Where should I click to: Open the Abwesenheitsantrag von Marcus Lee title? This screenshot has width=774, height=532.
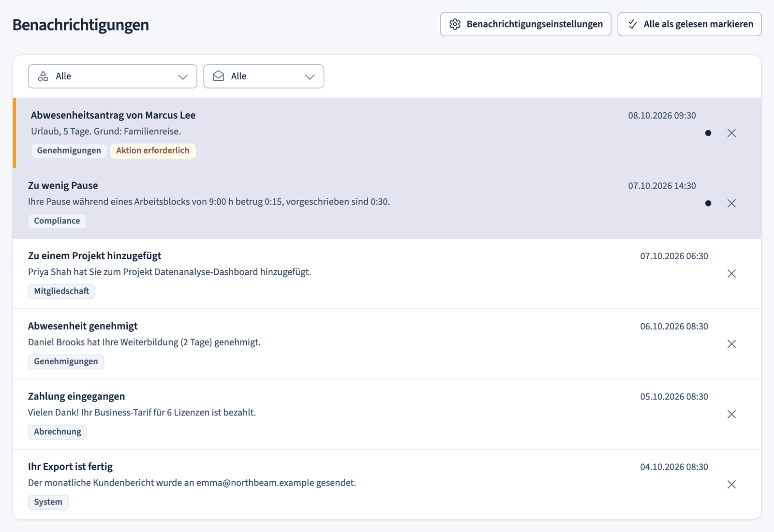pos(113,115)
